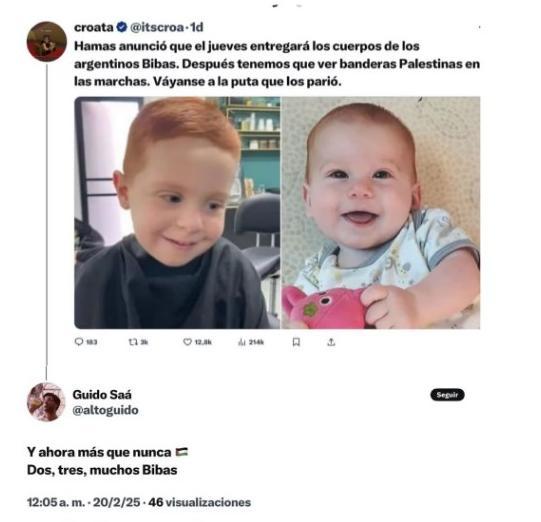Click the retweet icon showing 3k

(133, 342)
